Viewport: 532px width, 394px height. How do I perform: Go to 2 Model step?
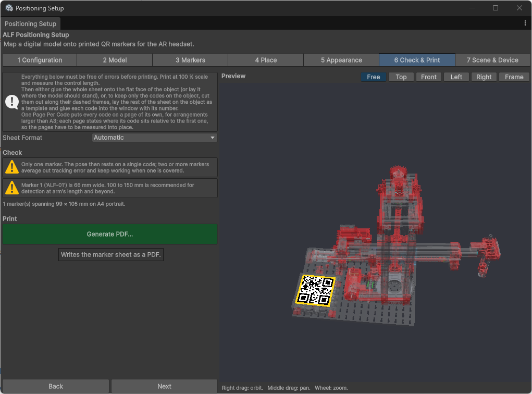coord(115,60)
